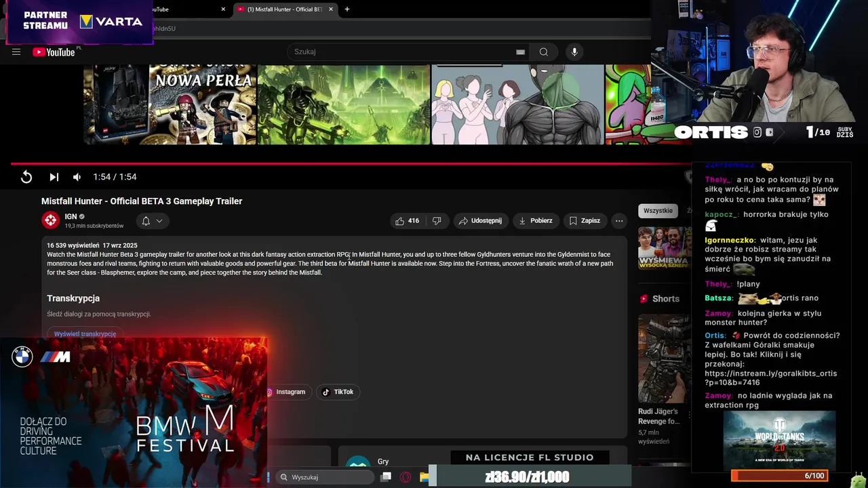Open the TikTok link chip
The image size is (868, 488).
click(x=338, y=392)
